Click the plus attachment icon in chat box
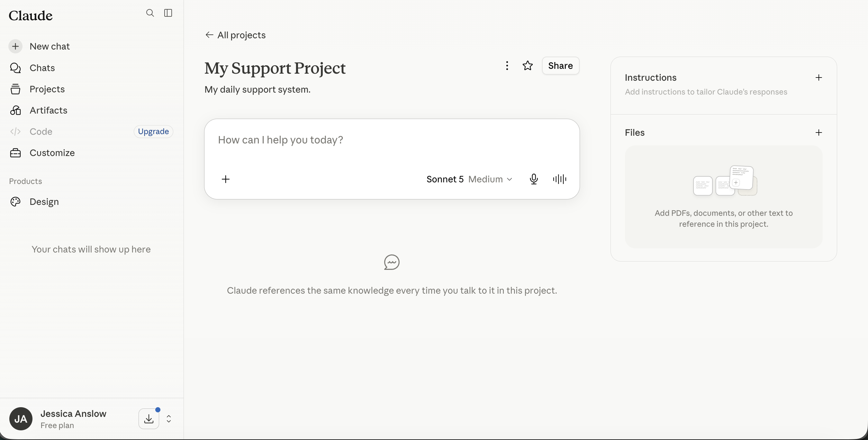 [226, 179]
